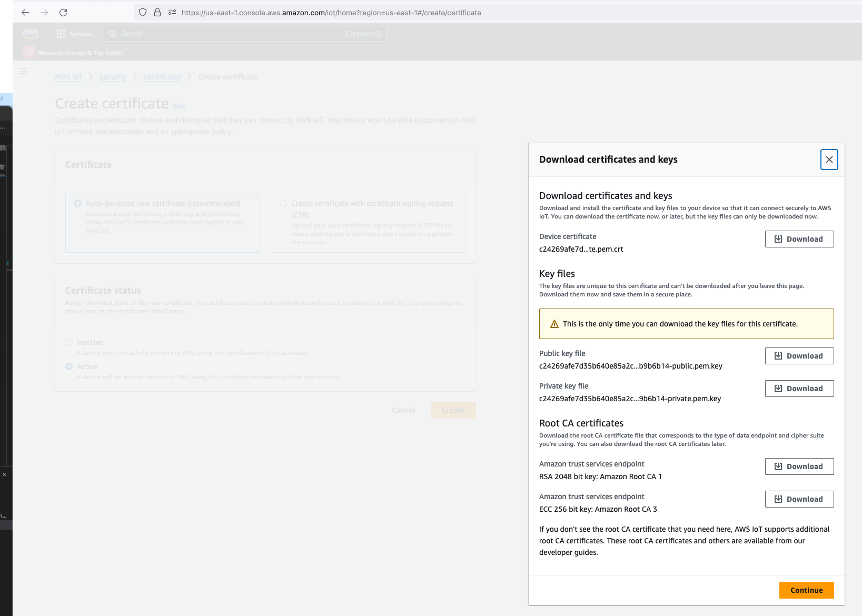Image resolution: width=862 pixels, height=616 pixels.
Task: Click the Cancel button
Action: tap(403, 410)
